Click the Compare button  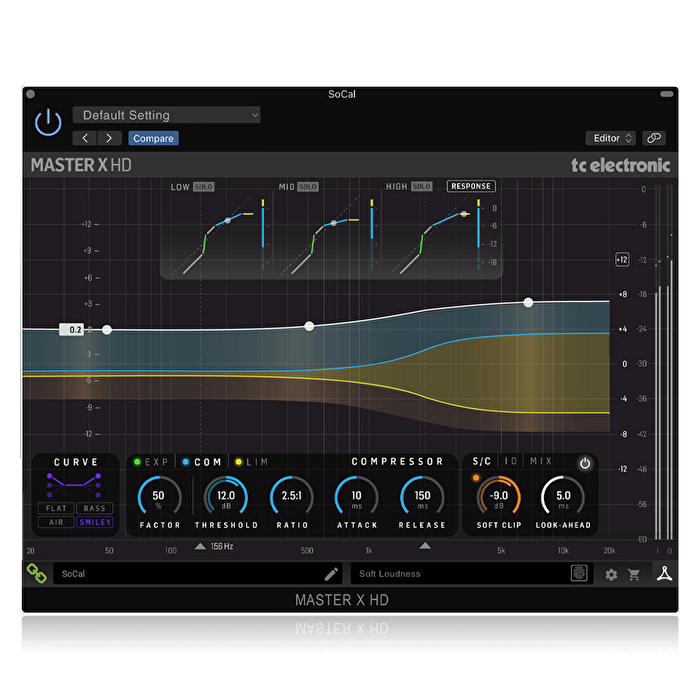pyautogui.click(x=153, y=138)
